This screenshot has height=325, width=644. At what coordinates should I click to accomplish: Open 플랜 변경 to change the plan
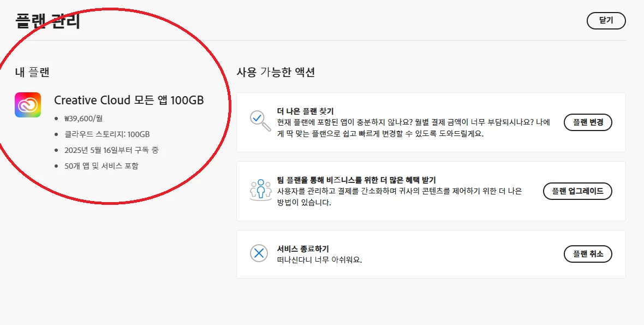pos(588,122)
